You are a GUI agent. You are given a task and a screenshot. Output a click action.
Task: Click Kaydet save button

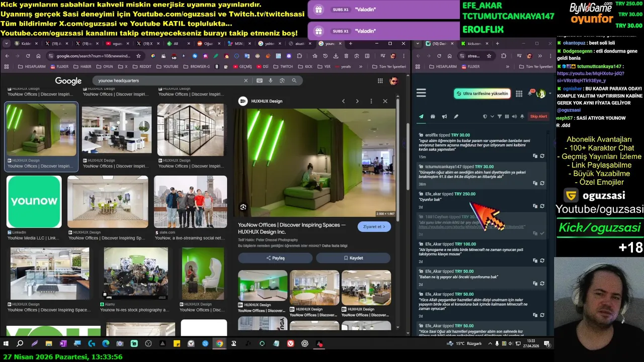pyautogui.click(x=353, y=258)
